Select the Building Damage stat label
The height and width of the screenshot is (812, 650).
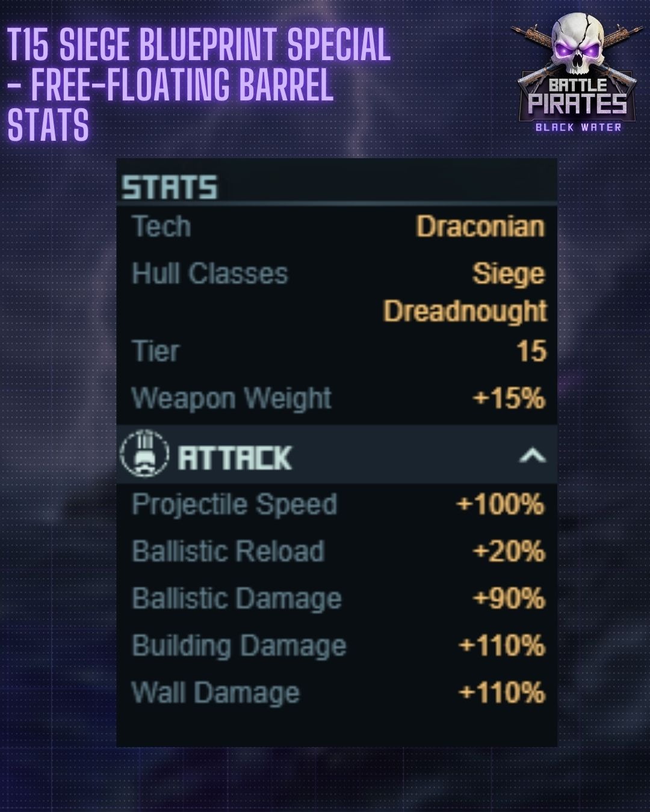pyautogui.click(x=239, y=645)
